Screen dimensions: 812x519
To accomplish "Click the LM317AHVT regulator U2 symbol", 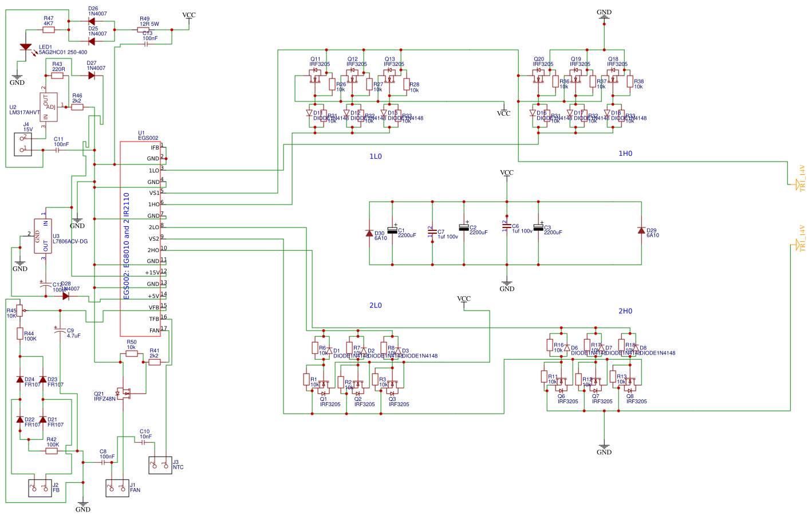I will [x=49, y=107].
